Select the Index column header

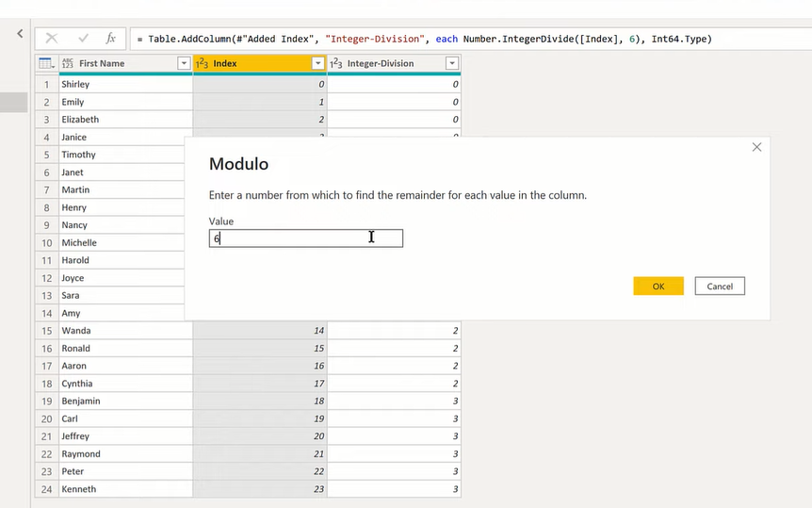pyautogui.click(x=259, y=63)
